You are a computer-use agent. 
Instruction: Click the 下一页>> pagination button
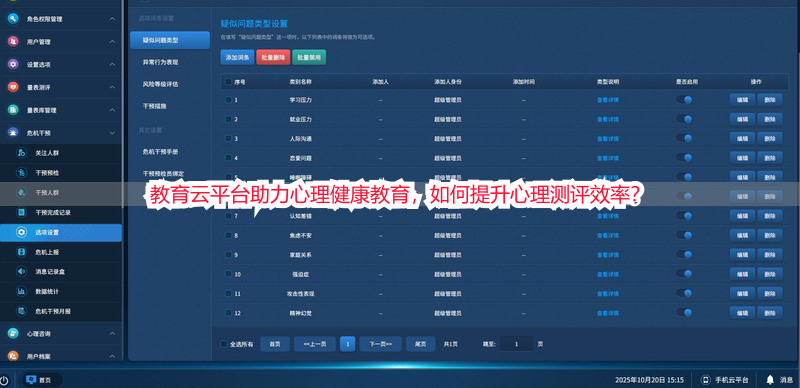380,344
